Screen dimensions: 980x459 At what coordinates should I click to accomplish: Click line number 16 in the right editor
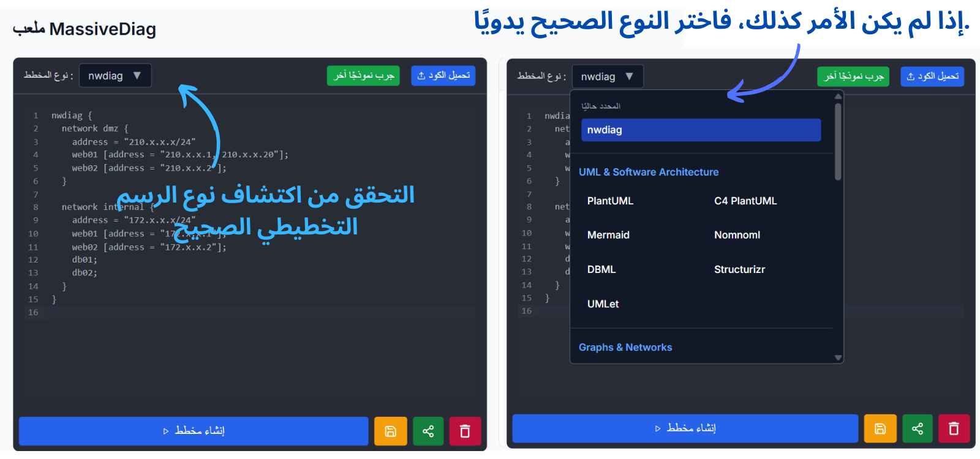pyautogui.click(x=527, y=311)
